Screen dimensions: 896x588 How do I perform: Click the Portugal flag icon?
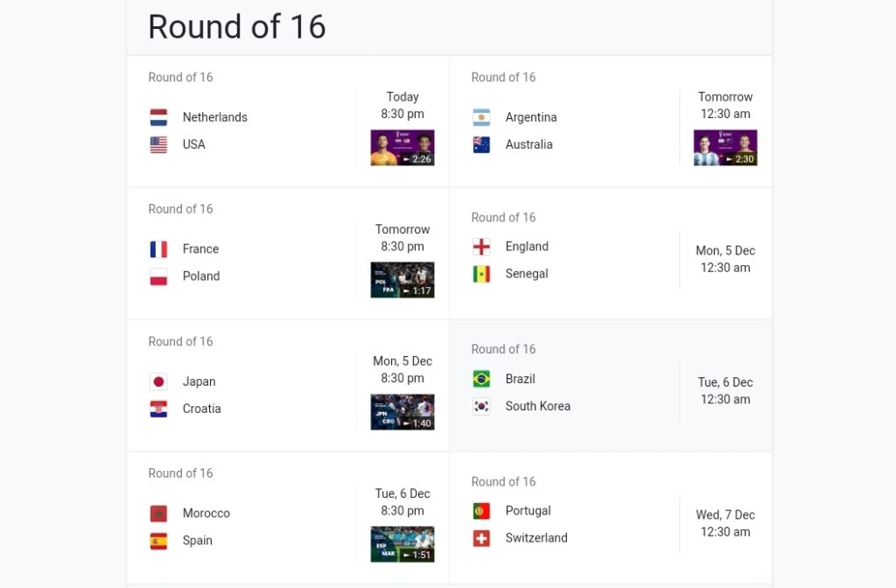pyautogui.click(x=481, y=510)
